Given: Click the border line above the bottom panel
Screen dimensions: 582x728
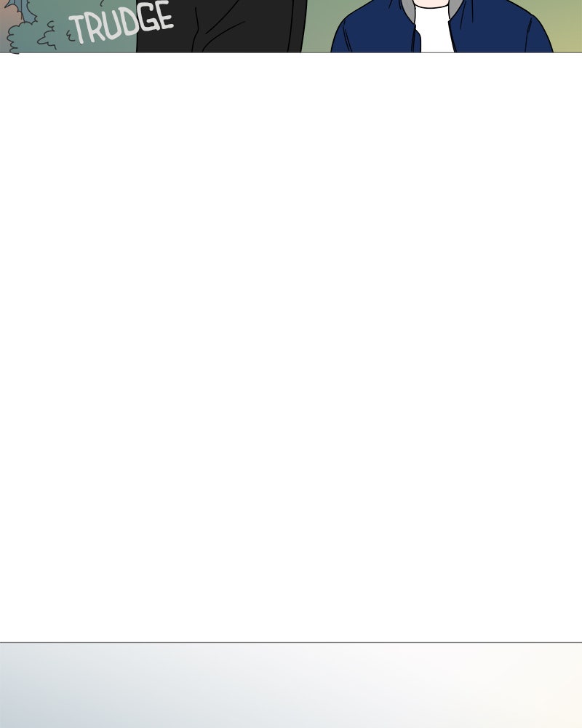Looking at the screenshot, I should tap(291, 642).
